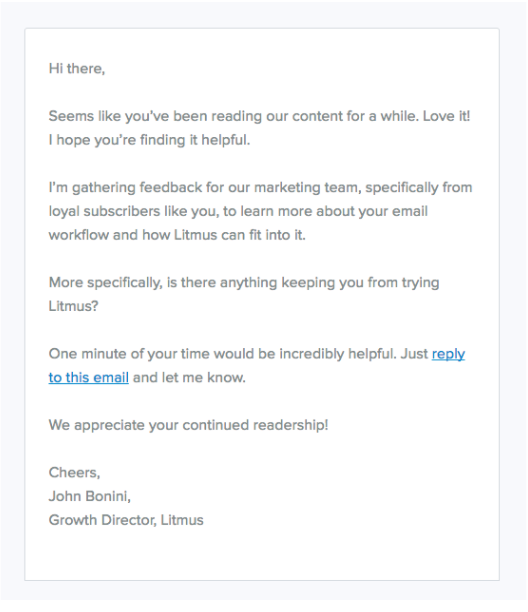528x612 pixels.
Task: Click the 'John Bonini,' signature name
Action: [89, 496]
